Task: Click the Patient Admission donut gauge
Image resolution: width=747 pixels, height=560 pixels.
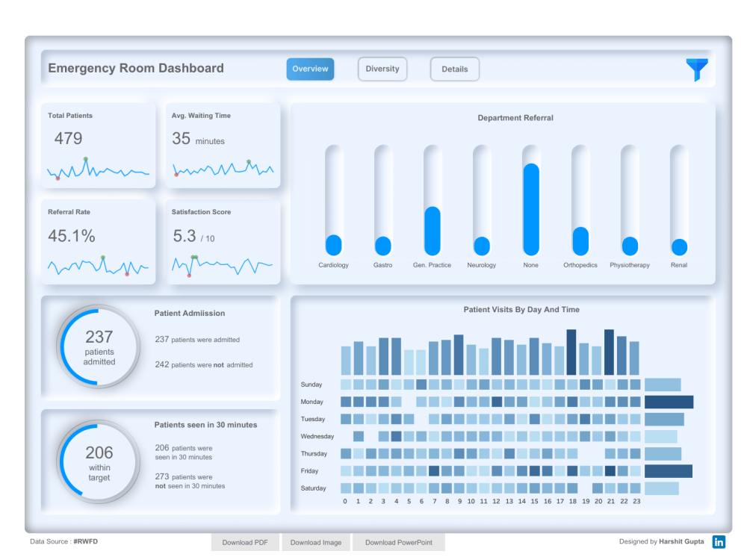Action: [x=98, y=346]
